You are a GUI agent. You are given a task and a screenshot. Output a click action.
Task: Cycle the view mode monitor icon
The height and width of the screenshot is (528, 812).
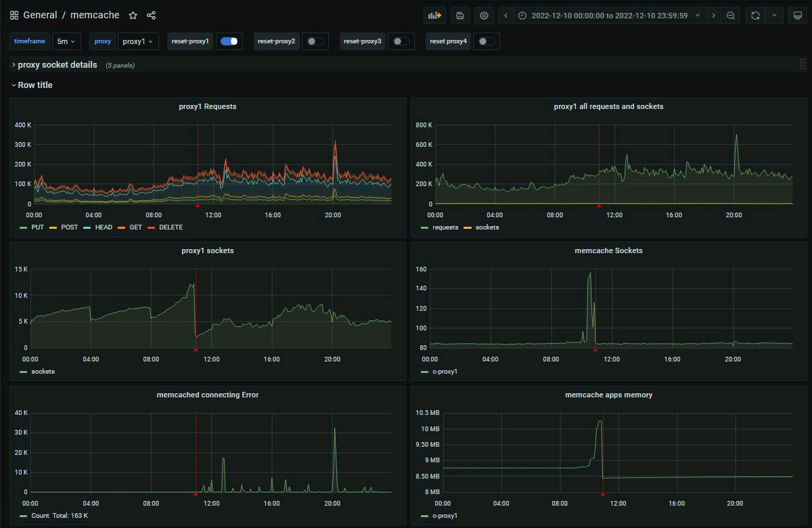point(798,16)
